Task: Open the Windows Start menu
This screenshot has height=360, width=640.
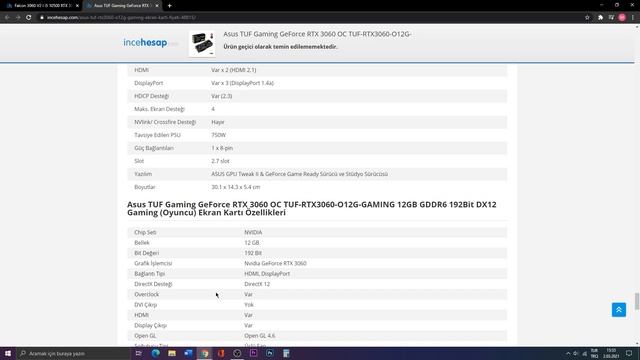Action: (x=8, y=353)
